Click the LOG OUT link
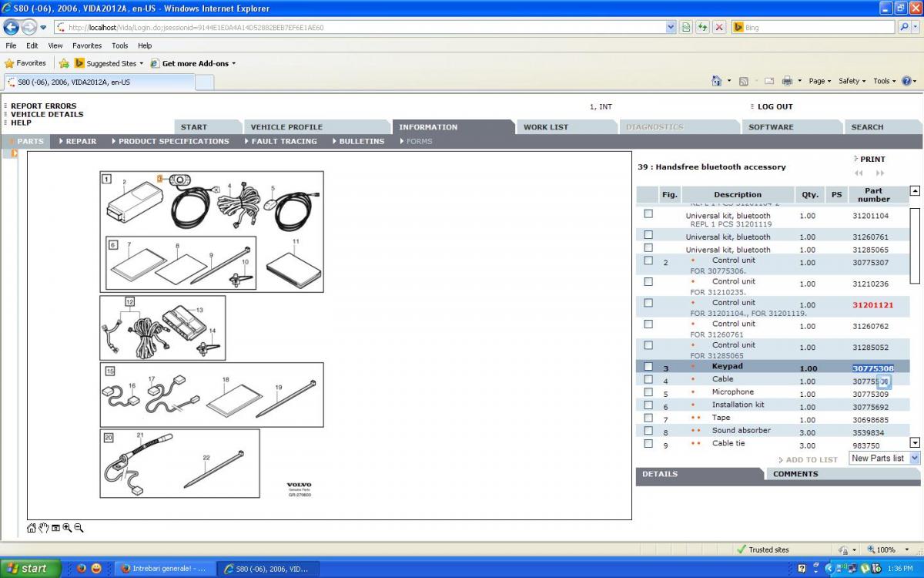The height and width of the screenshot is (578, 924). pyautogui.click(x=775, y=106)
